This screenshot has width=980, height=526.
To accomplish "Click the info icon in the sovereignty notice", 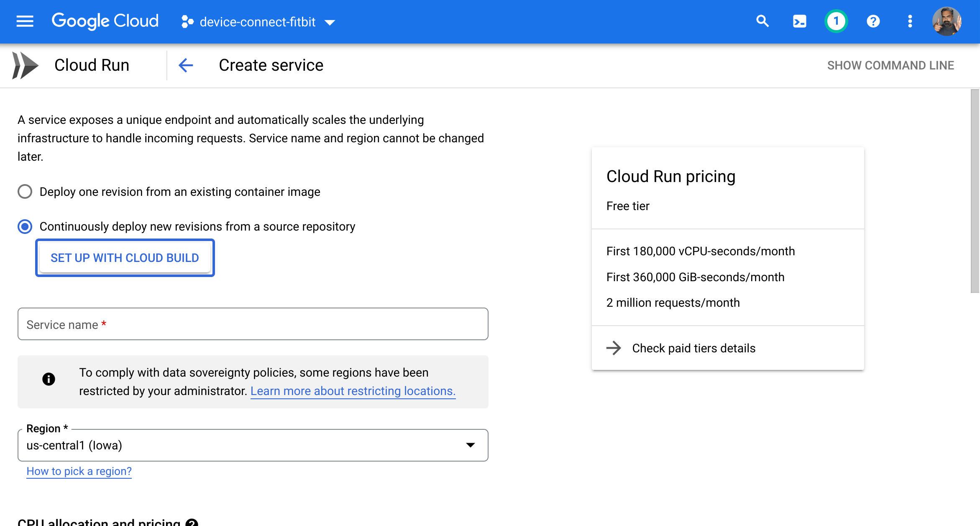I will point(49,379).
